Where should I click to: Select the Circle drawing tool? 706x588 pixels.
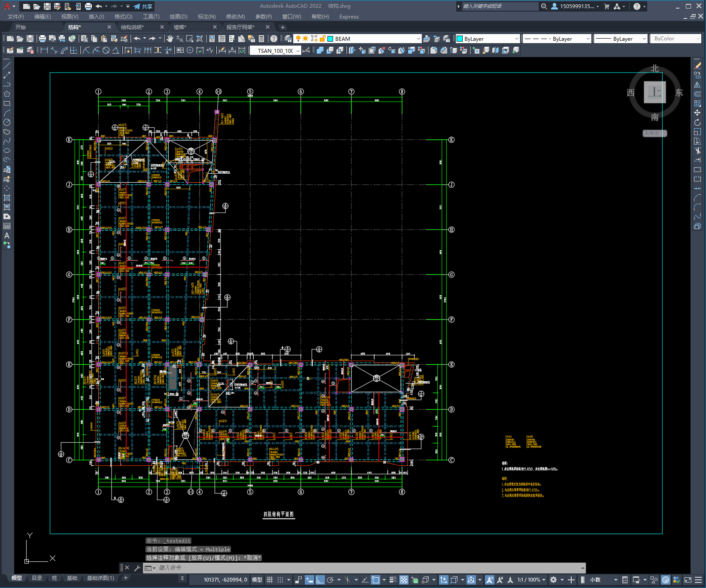(7, 122)
